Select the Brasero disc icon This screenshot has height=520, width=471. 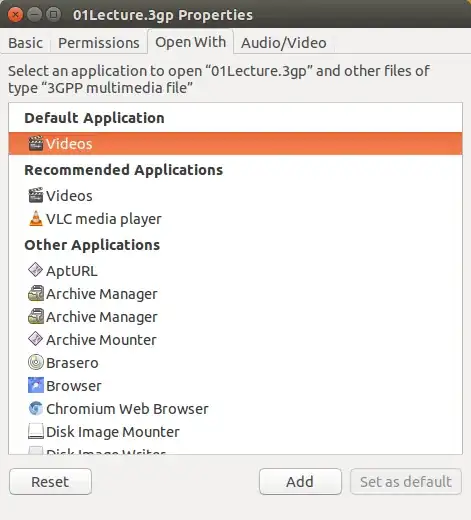click(36, 362)
